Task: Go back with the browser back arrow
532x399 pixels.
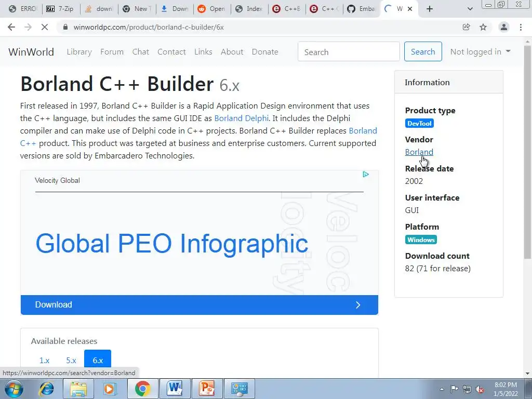Action: [11, 27]
